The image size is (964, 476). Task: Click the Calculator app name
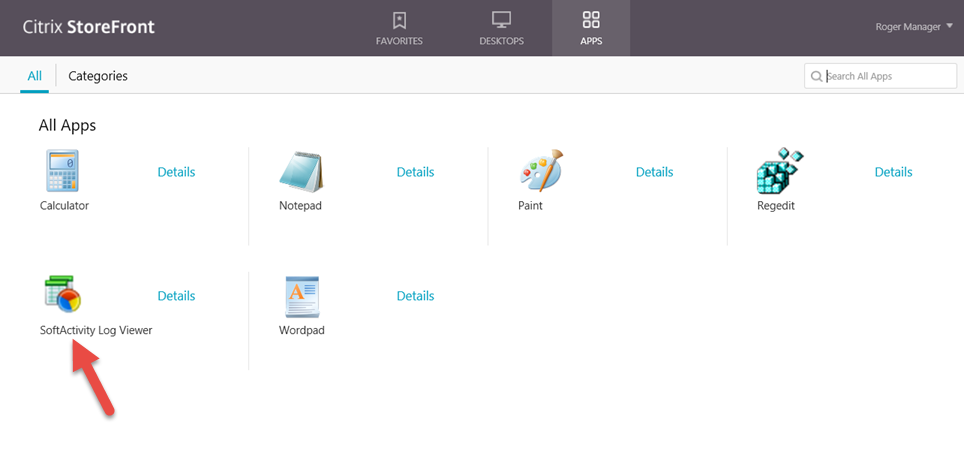coord(65,206)
